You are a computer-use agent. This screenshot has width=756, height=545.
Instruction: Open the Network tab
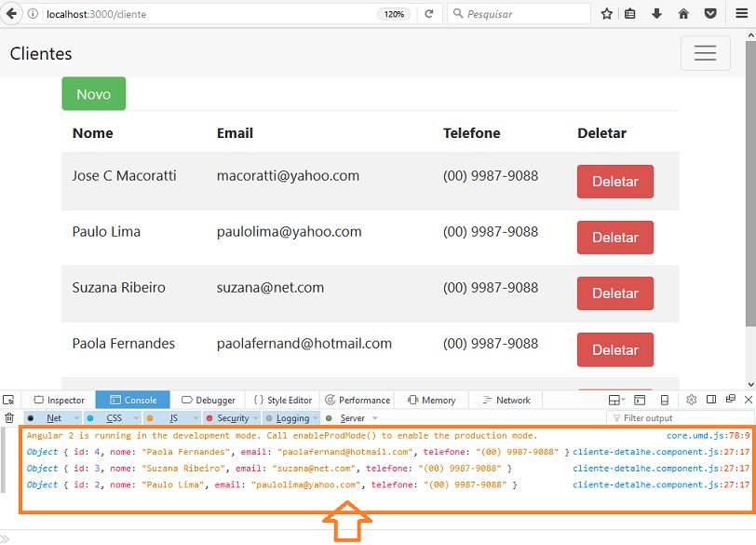(x=506, y=400)
